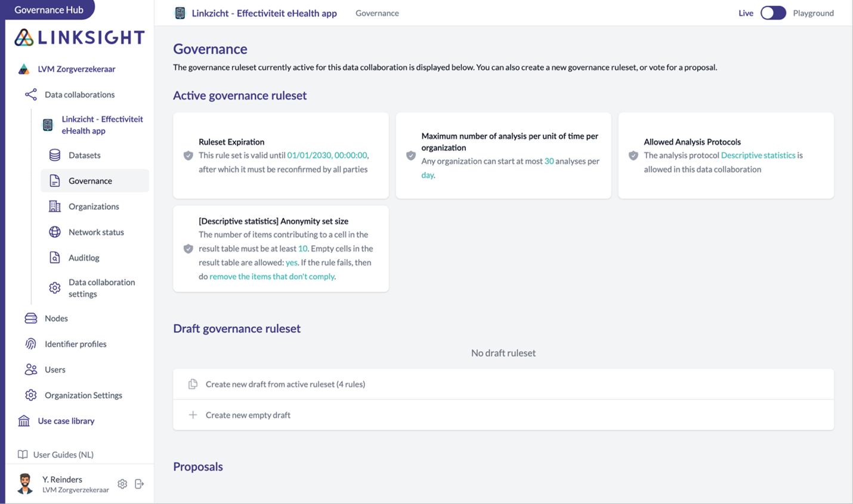Screen dimensions: 853x504
Task: Collapse the Linkzicht - Effectiviteit eHealth app item
Action: 102,125
